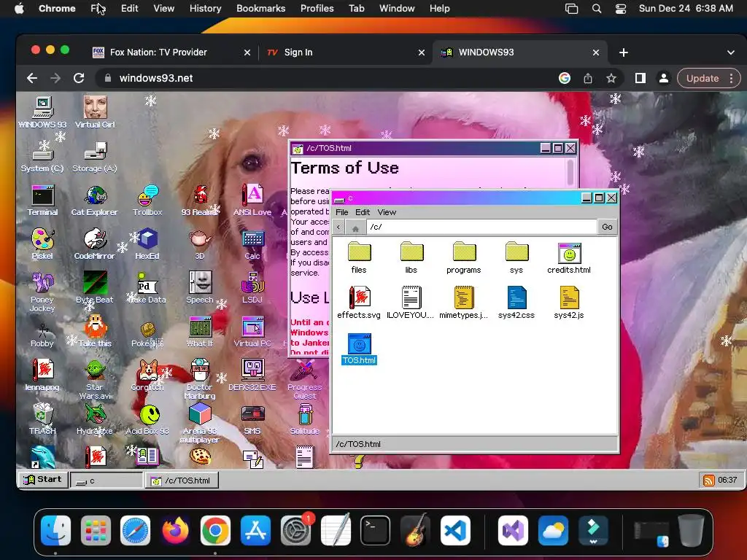The image size is (747, 560).
Task: Launch the Terminal desktop icon
Action: pyautogui.click(x=42, y=201)
